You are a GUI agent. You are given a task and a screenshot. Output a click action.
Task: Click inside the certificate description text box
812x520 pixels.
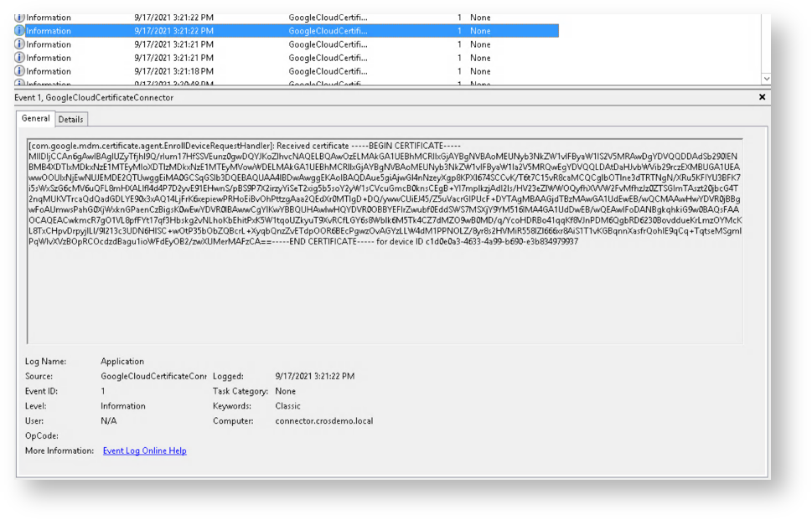pos(384,293)
